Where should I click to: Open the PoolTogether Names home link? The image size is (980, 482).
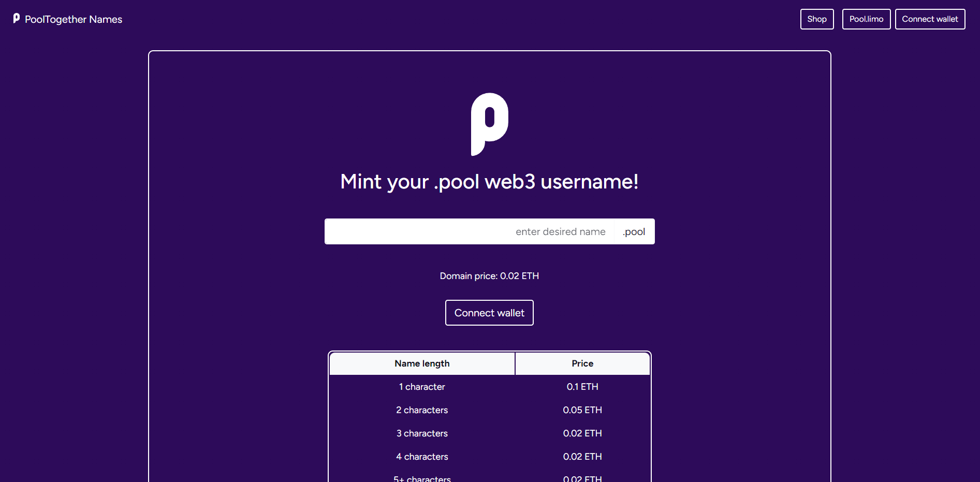pyautogui.click(x=68, y=19)
